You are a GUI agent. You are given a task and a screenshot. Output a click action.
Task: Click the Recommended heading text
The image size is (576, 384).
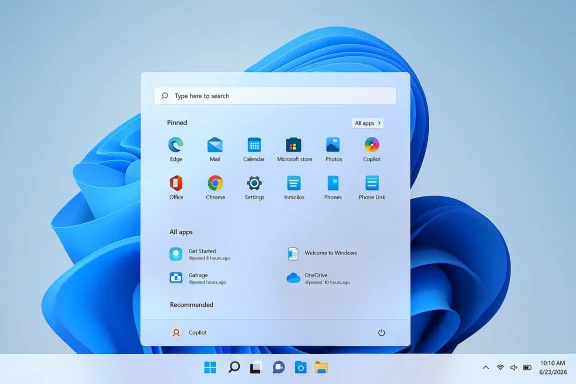pos(191,305)
